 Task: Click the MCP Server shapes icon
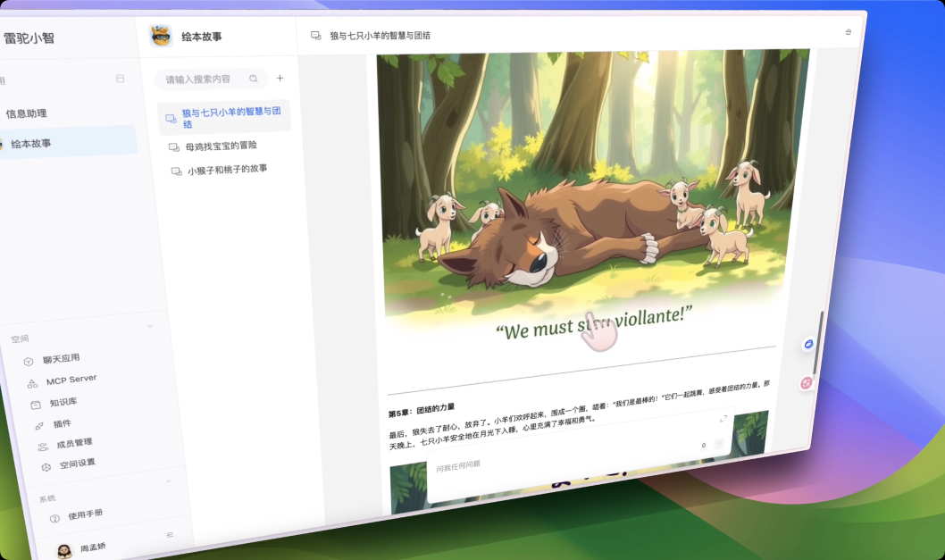(32, 383)
